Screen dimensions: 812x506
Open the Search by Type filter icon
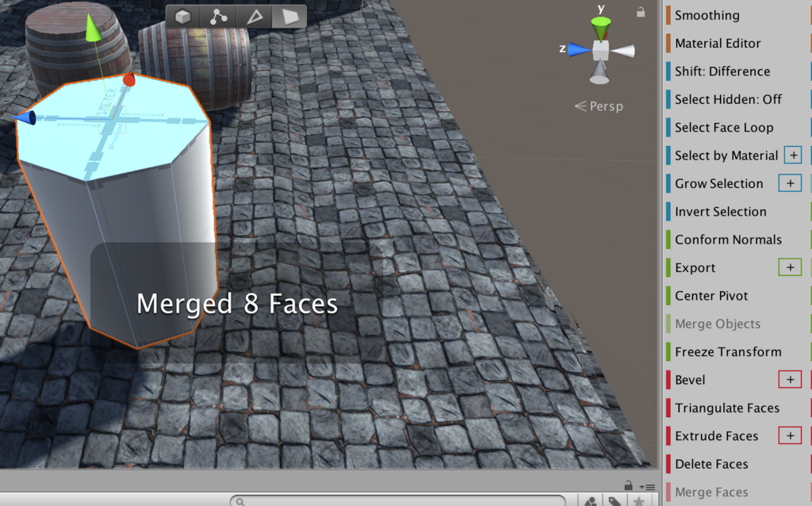tap(590, 500)
